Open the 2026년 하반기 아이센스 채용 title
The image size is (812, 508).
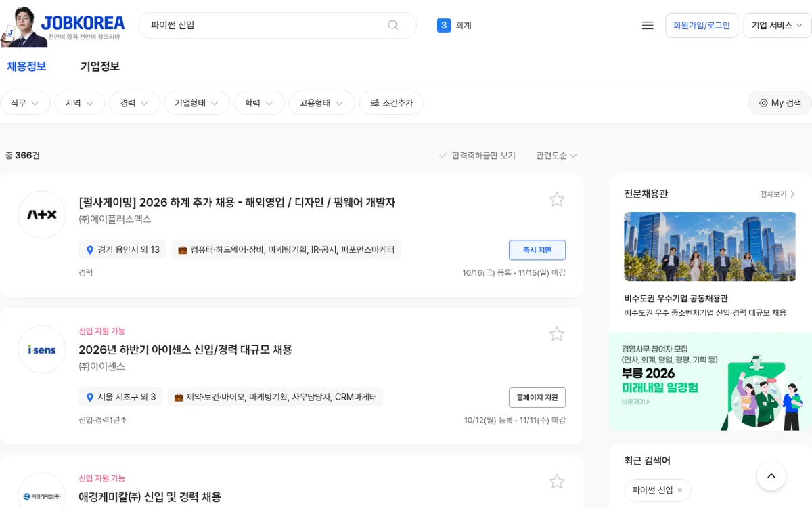coord(185,350)
